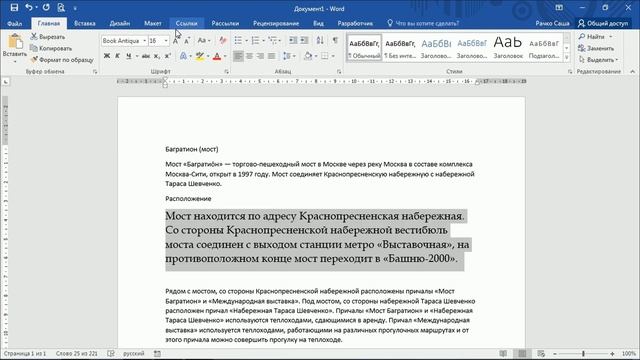Toggle italic К formatting
Image resolution: width=640 pixels, height=360 pixels.
pyautogui.click(x=117, y=56)
